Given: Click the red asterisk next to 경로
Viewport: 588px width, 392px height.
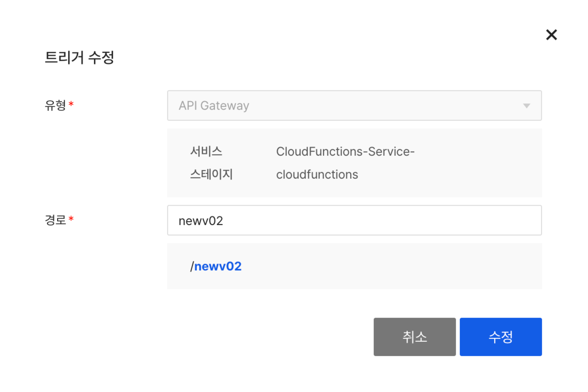Looking at the screenshot, I should click(71, 219).
